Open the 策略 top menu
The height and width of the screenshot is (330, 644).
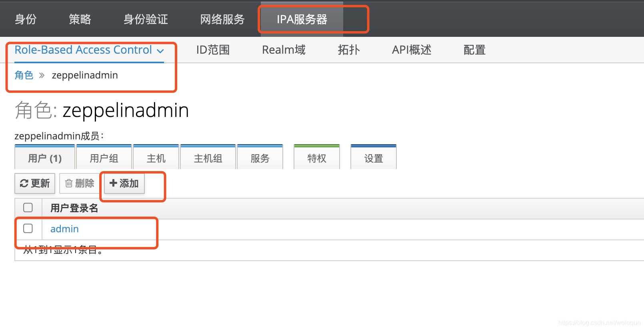tap(80, 19)
